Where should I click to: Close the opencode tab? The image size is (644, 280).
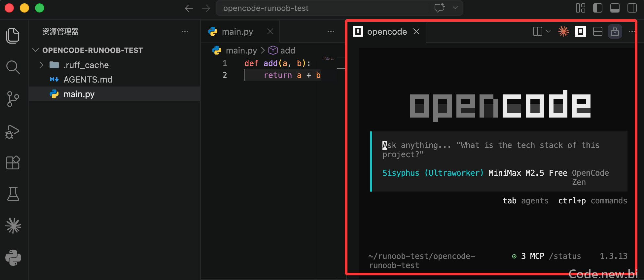click(x=416, y=31)
